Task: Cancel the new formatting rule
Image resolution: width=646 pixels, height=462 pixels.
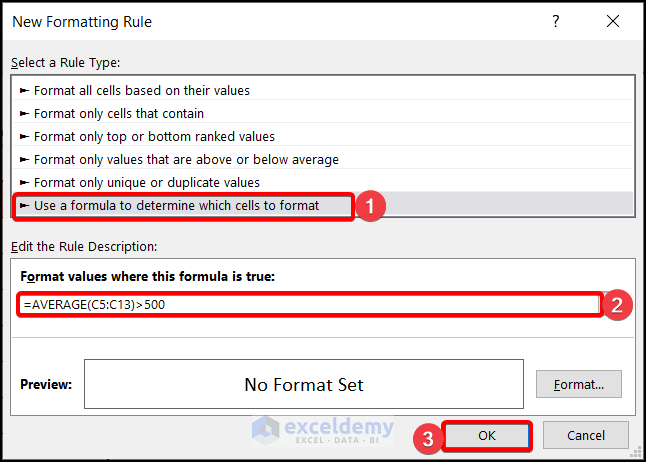Action: [585, 436]
